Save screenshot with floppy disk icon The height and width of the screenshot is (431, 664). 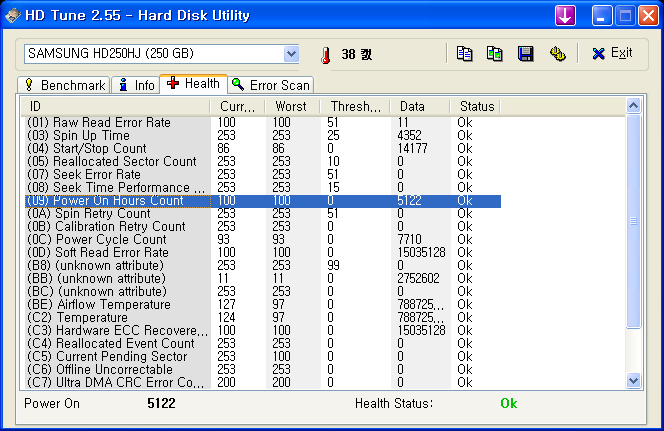pyautogui.click(x=526, y=54)
